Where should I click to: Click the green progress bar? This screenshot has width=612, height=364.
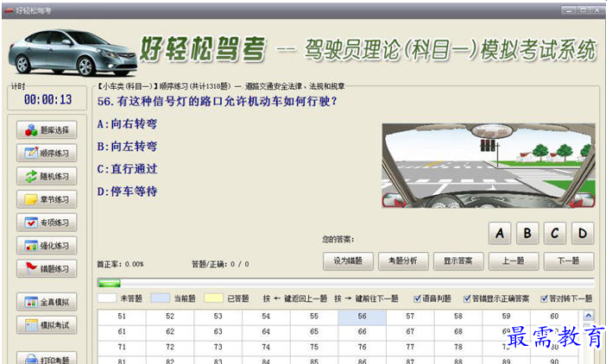pyautogui.click(x=109, y=282)
